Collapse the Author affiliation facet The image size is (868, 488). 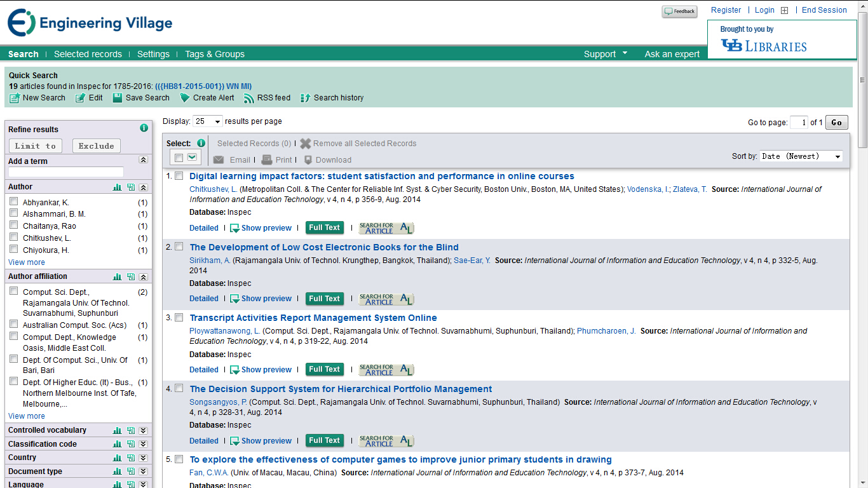point(144,277)
